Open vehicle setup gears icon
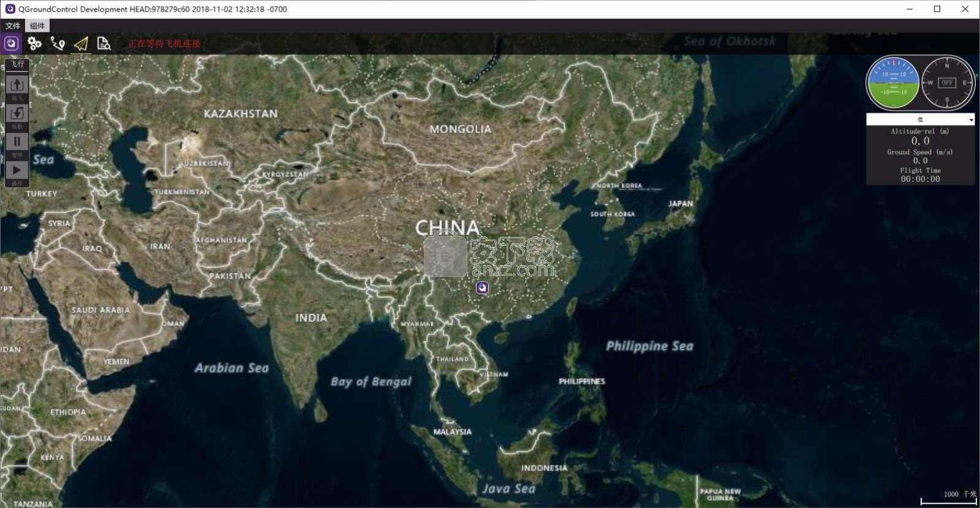Viewport: 980px width, 508px height. click(x=34, y=43)
